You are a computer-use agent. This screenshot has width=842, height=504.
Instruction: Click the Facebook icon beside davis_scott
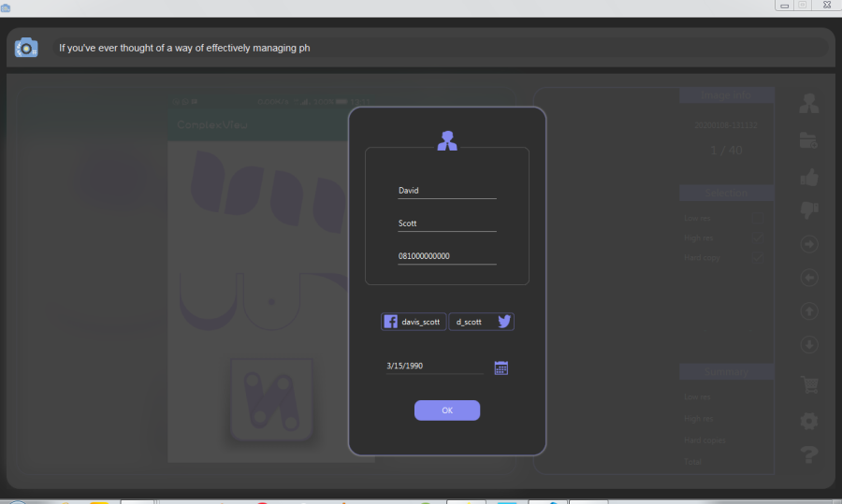point(390,322)
